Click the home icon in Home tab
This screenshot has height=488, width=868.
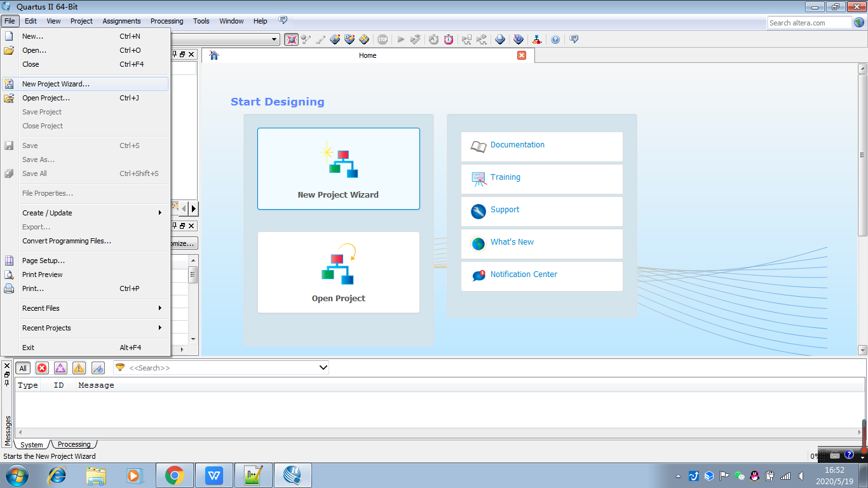(214, 55)
